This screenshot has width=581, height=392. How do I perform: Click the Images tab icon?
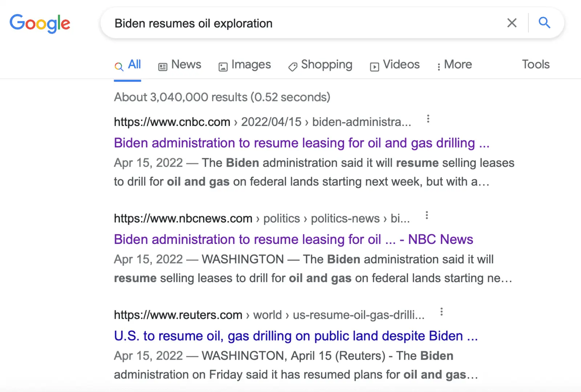(223, 66)
